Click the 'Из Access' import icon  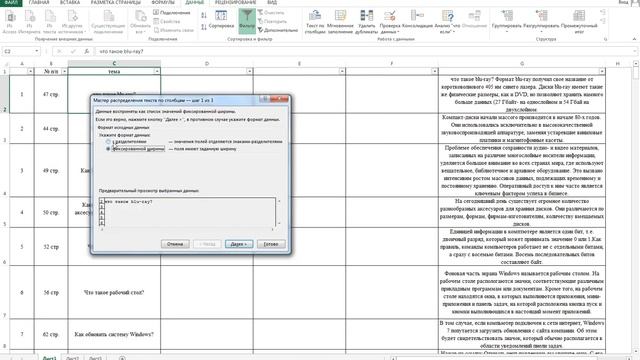(9, 22)
